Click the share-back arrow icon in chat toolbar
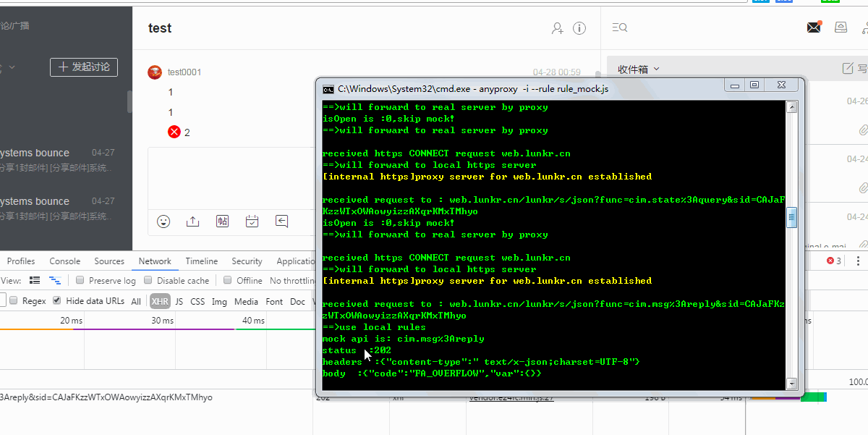 pyautogui.click(x=281, y=221)
